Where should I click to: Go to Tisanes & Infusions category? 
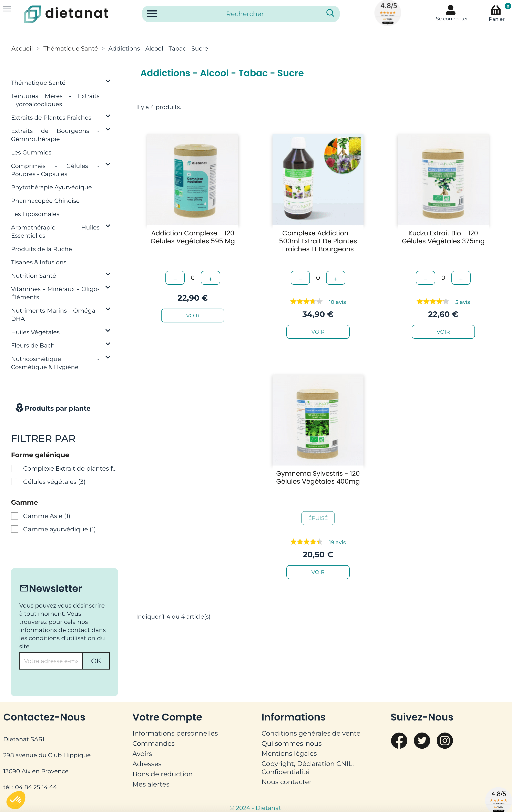pos(39,262)
